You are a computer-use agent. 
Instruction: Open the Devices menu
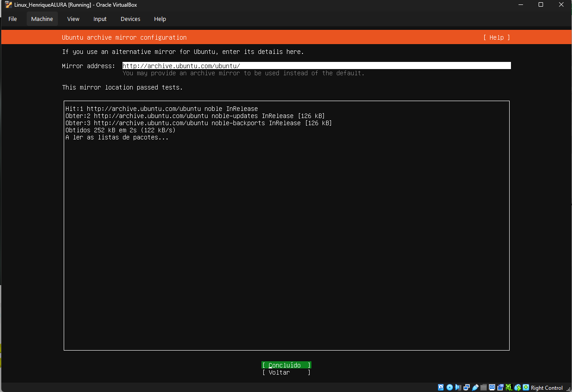[131, 19]
